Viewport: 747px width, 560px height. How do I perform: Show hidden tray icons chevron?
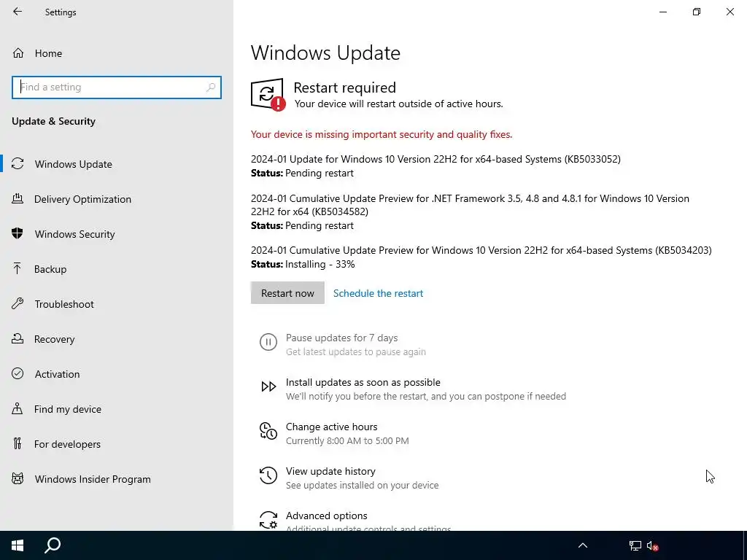coord(583,545)
